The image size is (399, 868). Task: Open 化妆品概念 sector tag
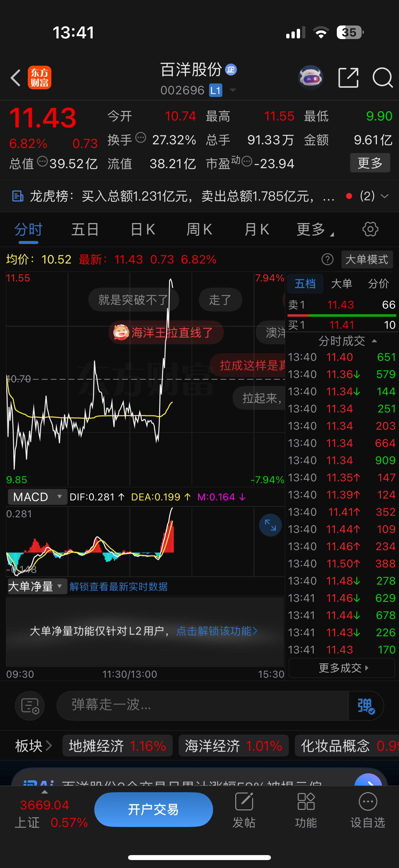347,746
